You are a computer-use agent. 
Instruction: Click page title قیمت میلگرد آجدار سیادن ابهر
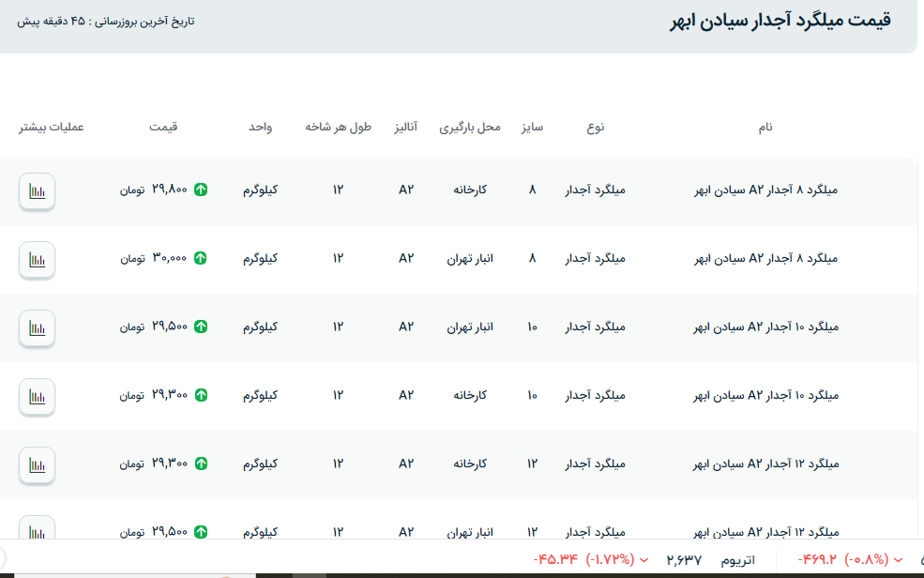tap(779, 21)
